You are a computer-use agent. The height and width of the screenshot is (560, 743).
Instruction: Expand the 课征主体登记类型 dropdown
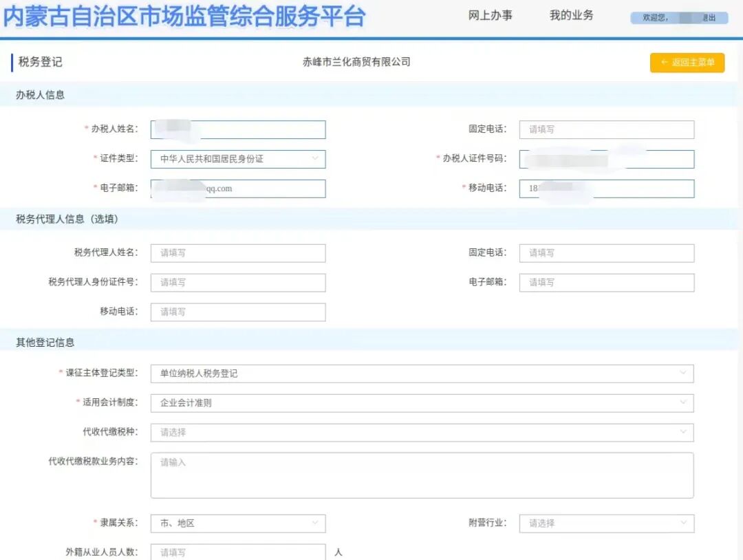click(423, 372)
